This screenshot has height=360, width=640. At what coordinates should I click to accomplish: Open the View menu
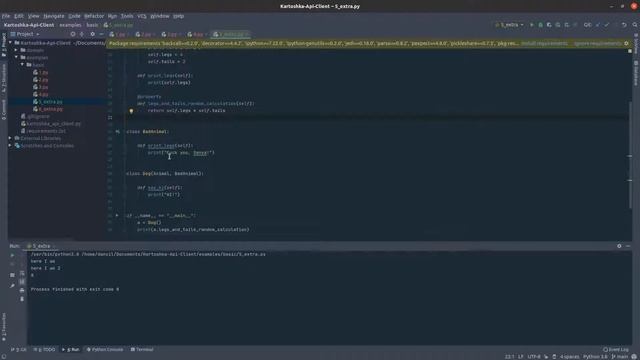pyautogui.click(x=33, y=16)
